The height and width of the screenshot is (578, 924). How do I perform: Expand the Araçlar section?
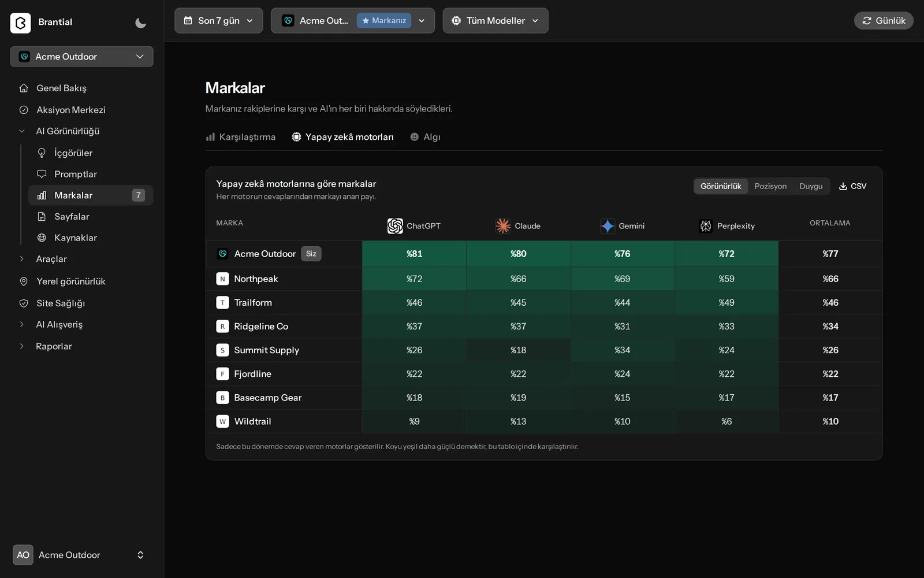point(22,259)
